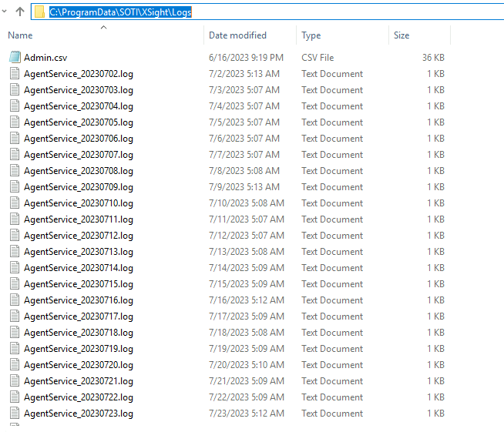Click the Admin.csv file icon

pos(15,58)
